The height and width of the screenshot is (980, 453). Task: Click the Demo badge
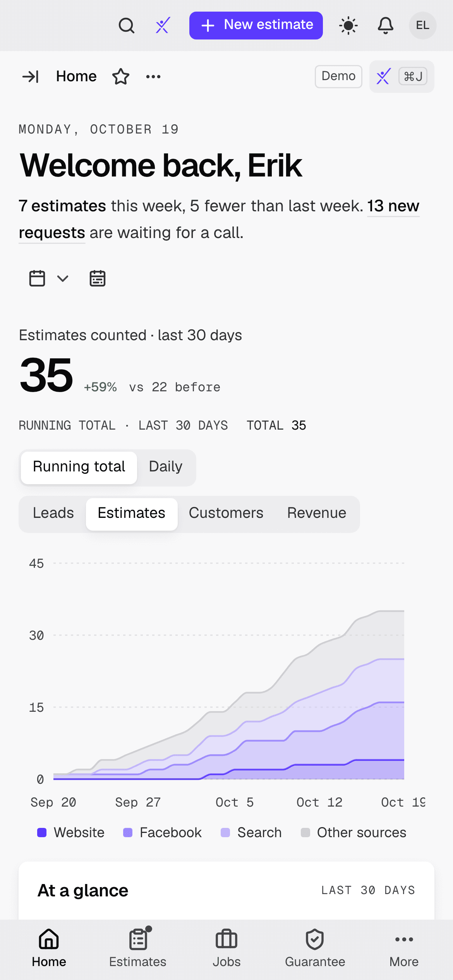point(338,76)
